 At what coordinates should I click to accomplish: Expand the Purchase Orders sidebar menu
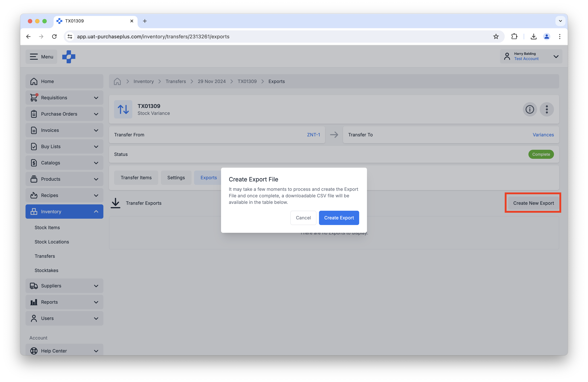[64, 114]
